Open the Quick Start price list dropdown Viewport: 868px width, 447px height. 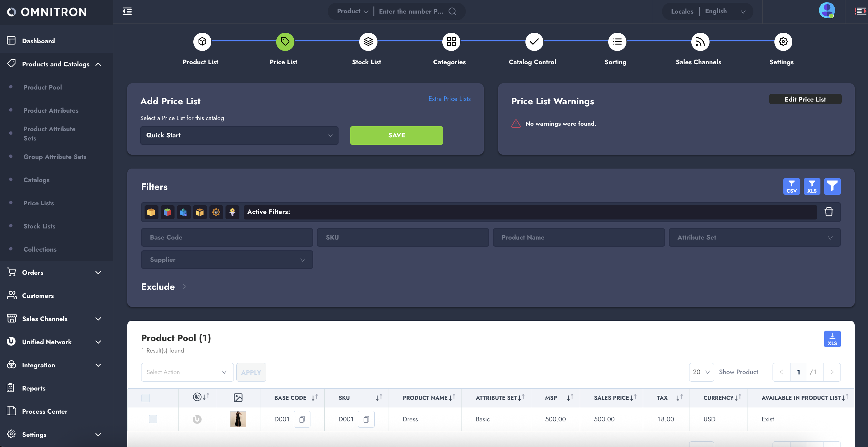pyautogui.click(x=239, y=136)
